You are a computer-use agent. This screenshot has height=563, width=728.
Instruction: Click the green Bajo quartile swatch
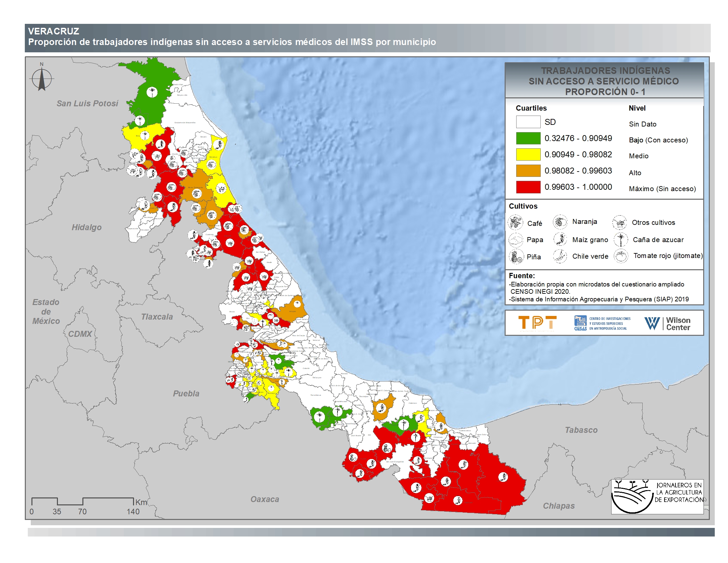528,138
